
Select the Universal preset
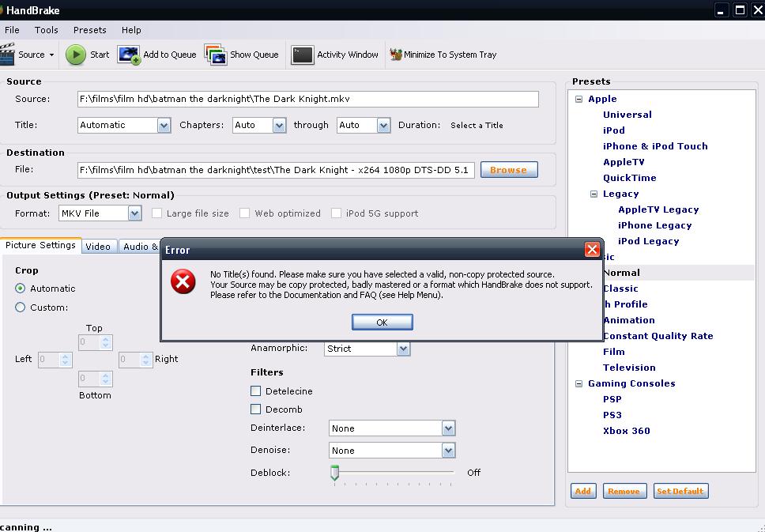click(627, 115)
